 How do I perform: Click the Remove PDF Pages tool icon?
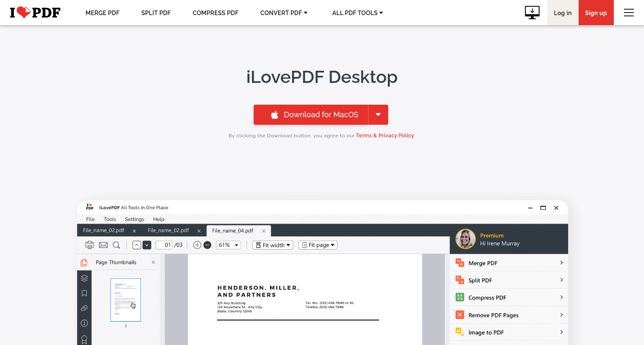(x=460, y=315)
